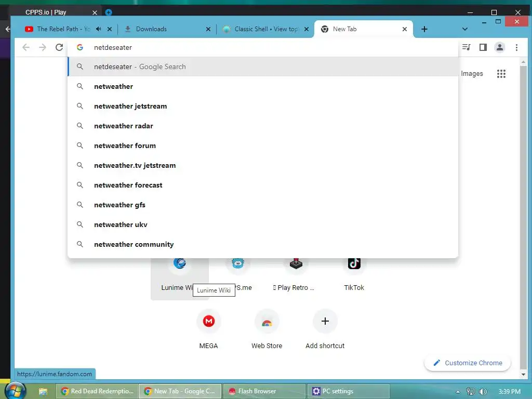Image resolution: width=532 pixels, height=399 pixels.
Task: Switch to Red Dead Redemption taskbar item
Action: click(x=97, y=391)
